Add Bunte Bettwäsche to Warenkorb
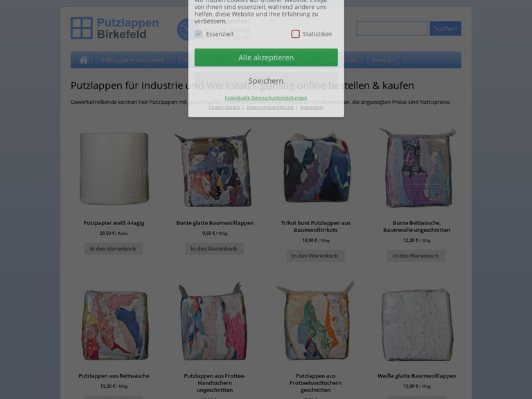The image size is (532, 399). click(416, 256)
